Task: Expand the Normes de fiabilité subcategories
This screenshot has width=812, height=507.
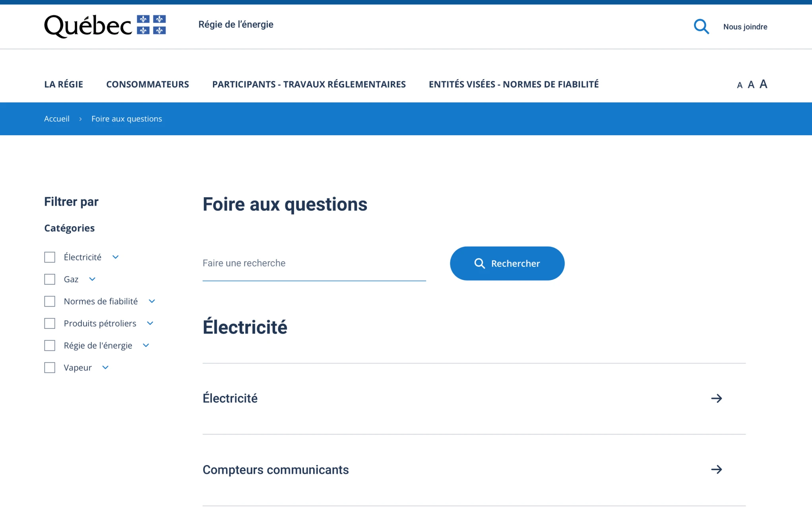Action: (x=152, y=301)
